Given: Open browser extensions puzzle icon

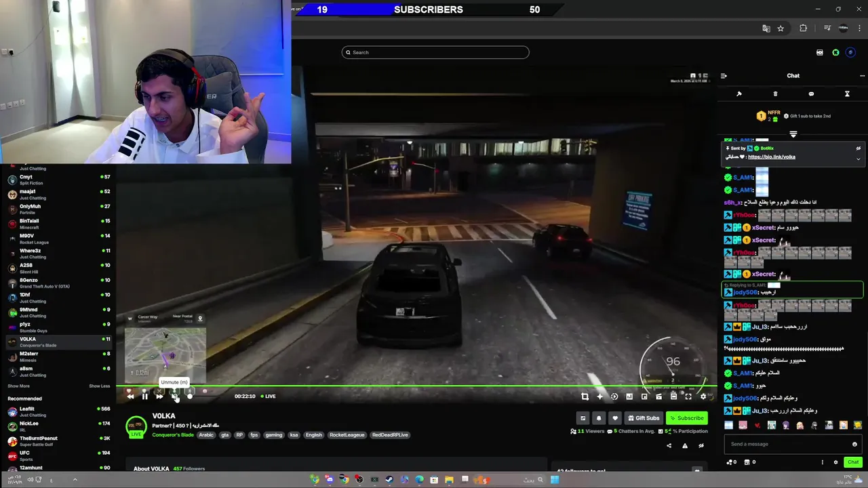Looking at the screenshot, I should [804, 28].
